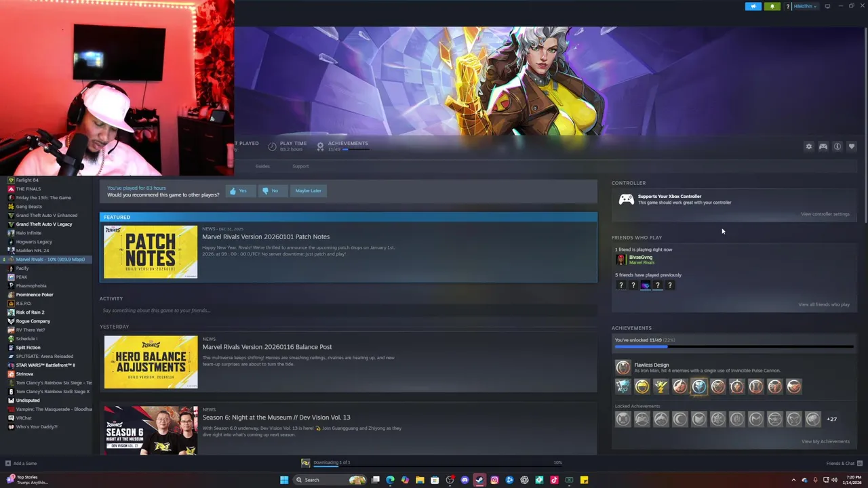Toggle favorite heart icon for Marvel Rivals
This screenshot has width=868, height=488.
[851, 146]
